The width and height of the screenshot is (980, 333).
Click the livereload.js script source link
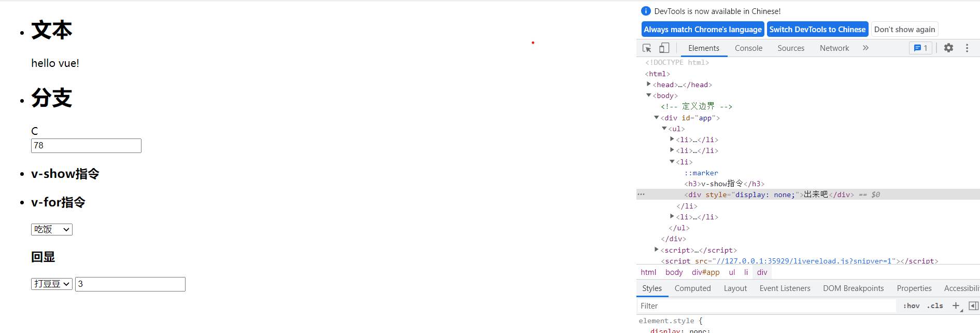coord(804,261)
